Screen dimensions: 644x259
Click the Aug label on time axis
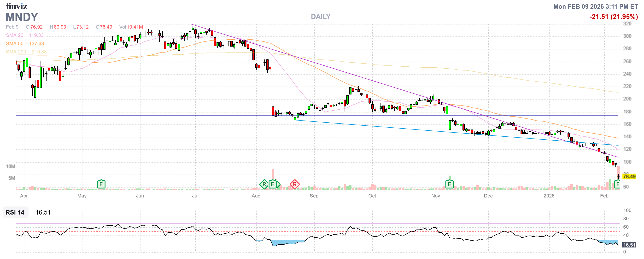[256, 196]
